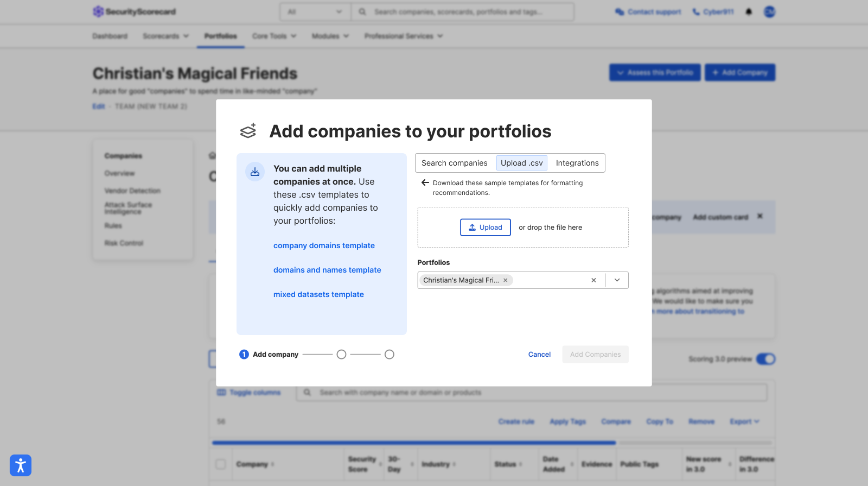Click the Create rule action
The height and width of the screenshot is (486, 868).
[x=516, y=421]
